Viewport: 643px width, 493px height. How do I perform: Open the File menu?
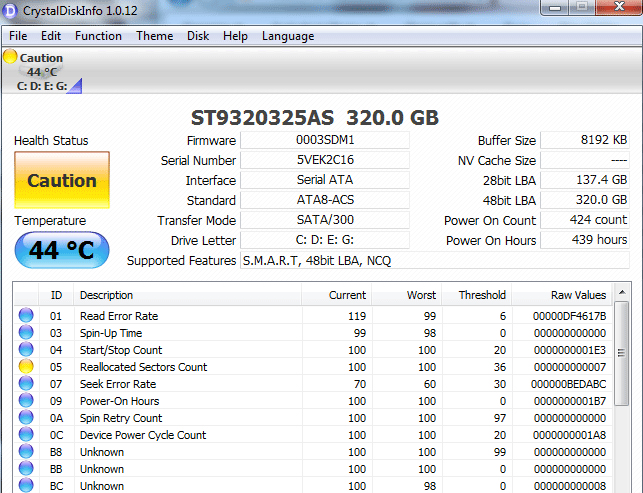tap(18, 36)
